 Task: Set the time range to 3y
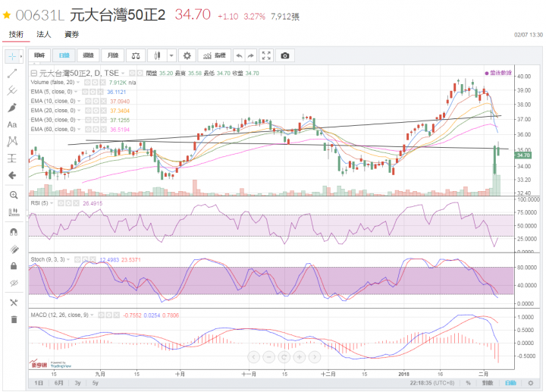click(77, 383)
